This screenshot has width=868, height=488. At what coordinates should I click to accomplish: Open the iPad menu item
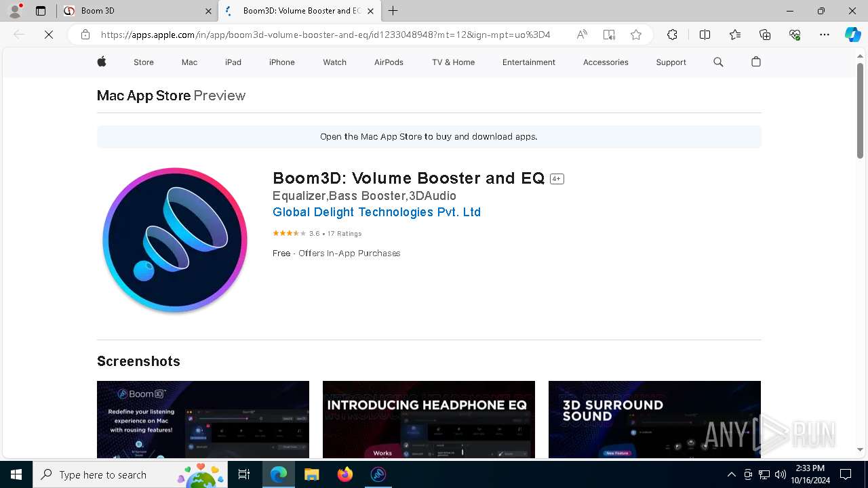coord(233,62)
